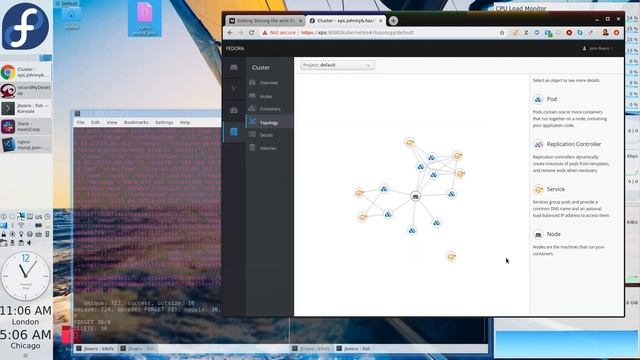Open the Chrome profile avatar
This screenshot has width=640, height=360.
pyautogui.click(x=606, y=33)
